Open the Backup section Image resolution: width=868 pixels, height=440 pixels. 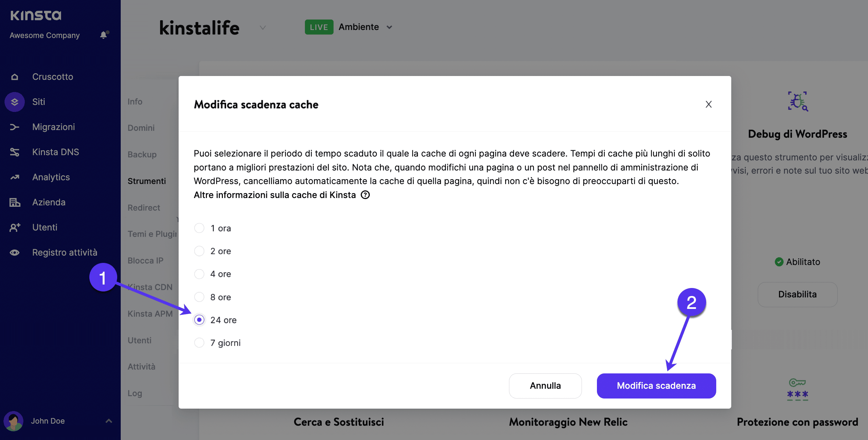click(x=142, y=154)
